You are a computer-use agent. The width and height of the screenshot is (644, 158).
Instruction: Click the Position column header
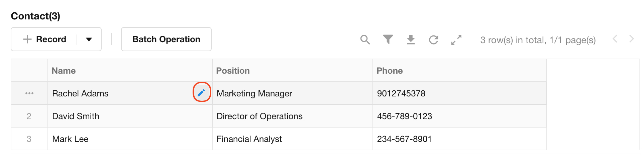(233, 71)
